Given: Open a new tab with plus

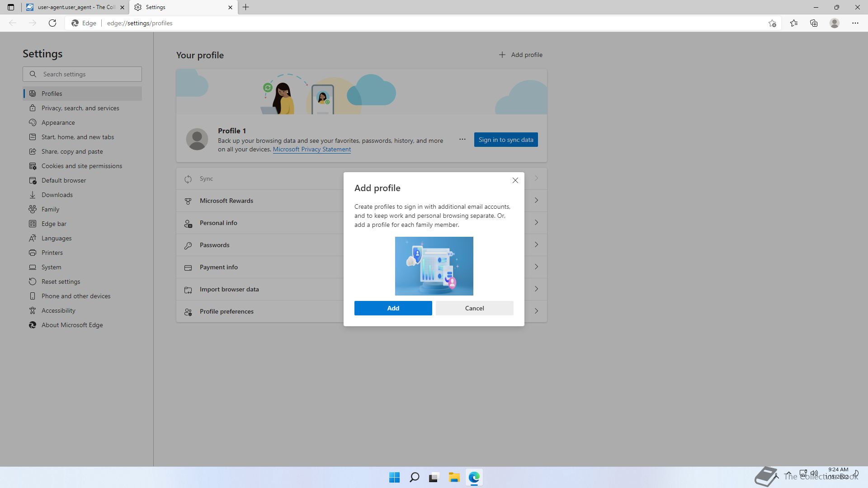Looking at the screenshot, I should [246, 7].
